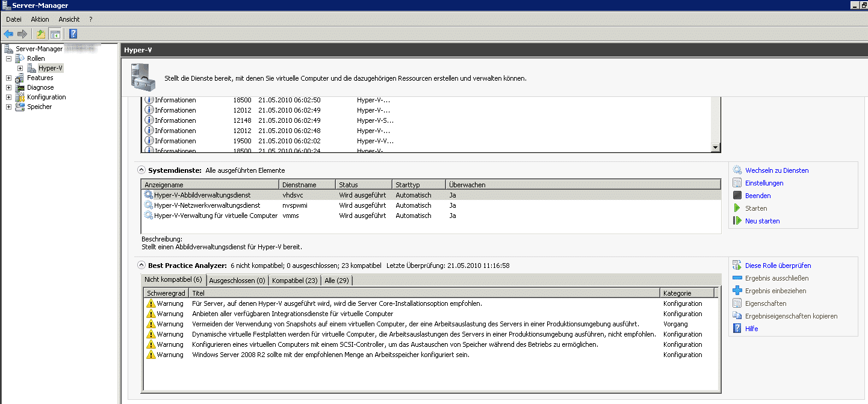Click Starten service action
This screenshot has width=868, height=404.
[756, 208]
